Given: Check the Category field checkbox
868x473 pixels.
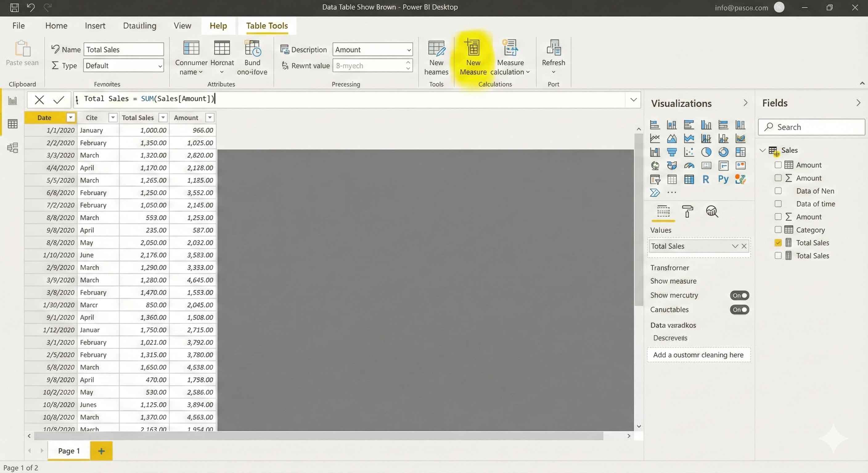Looking at the screenshot, I should [778, 230].
